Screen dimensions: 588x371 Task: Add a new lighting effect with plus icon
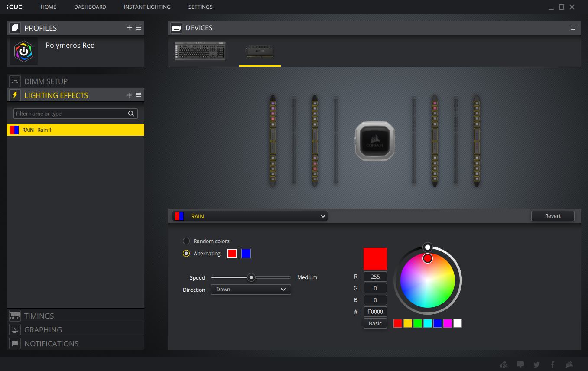130,95
